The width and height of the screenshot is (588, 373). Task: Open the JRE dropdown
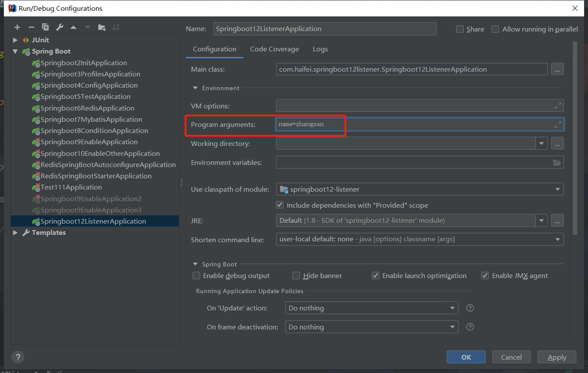pyautogui.click(x=541, y=221)
